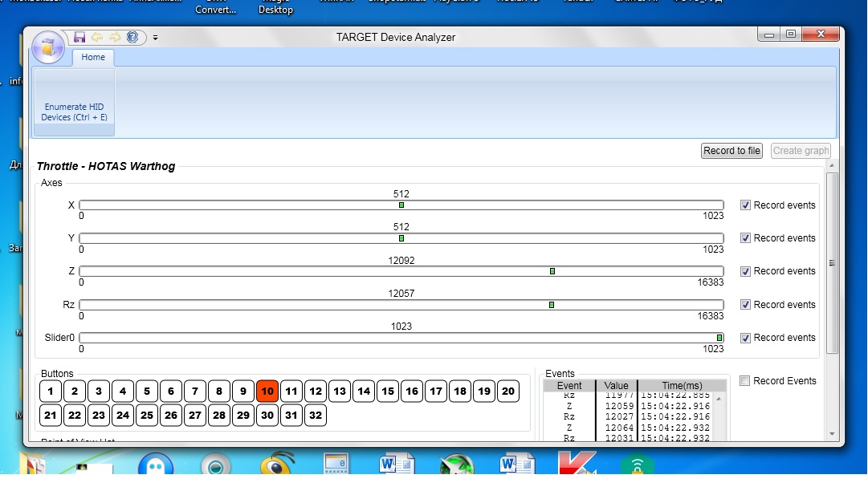868x495 pixels.
Task: Toggle Record events for Z axis
Action: click(x=745, y=271)
